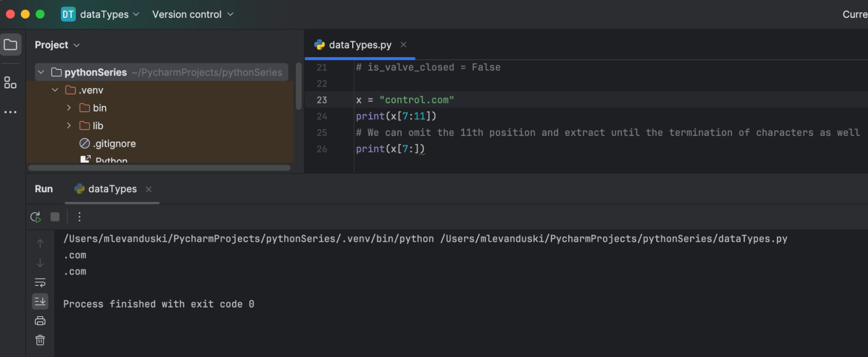Expand the bin folder
The image size is (868, 357).
pos(69,108)
